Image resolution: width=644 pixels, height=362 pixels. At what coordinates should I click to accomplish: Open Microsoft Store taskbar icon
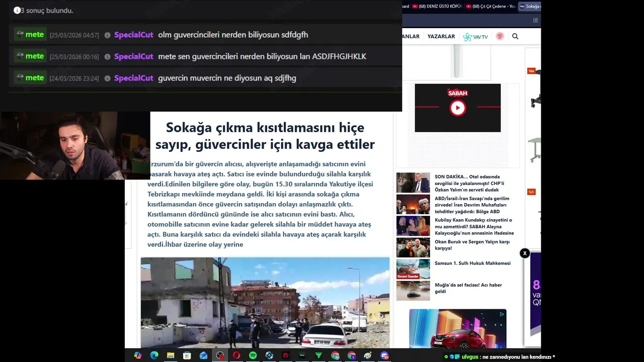(187, 355)
